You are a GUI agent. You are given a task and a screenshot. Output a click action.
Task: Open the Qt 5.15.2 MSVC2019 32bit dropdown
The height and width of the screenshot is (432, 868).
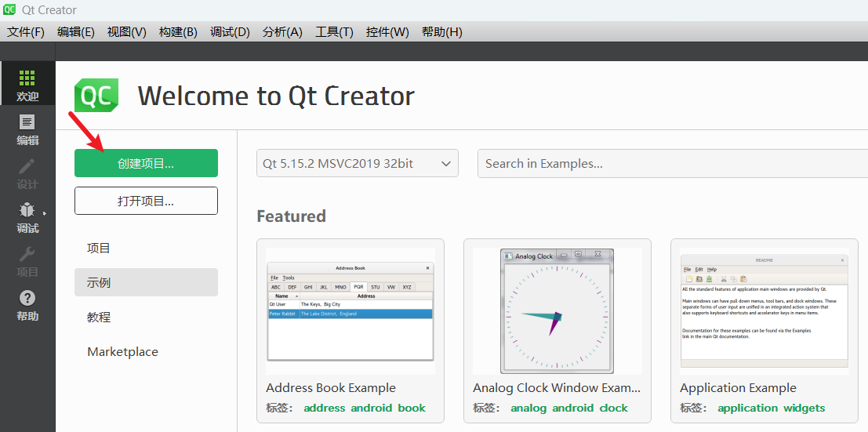[x=357, y=163]
